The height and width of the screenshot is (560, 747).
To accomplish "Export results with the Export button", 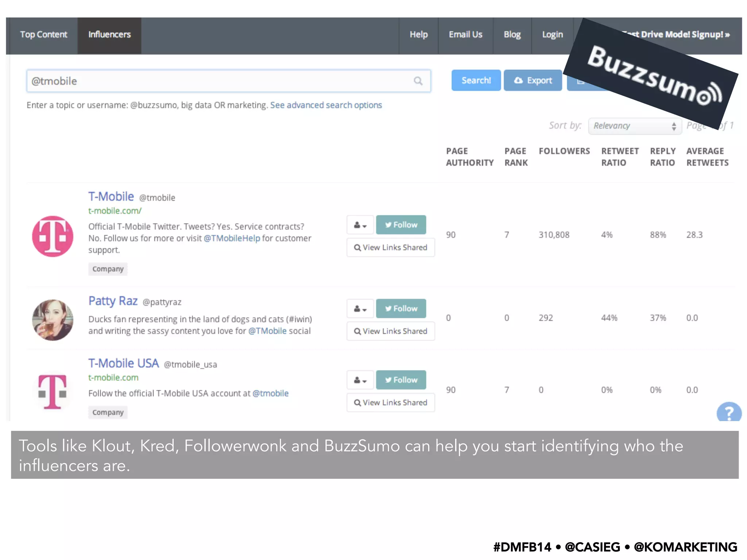I will click(533, 80).
